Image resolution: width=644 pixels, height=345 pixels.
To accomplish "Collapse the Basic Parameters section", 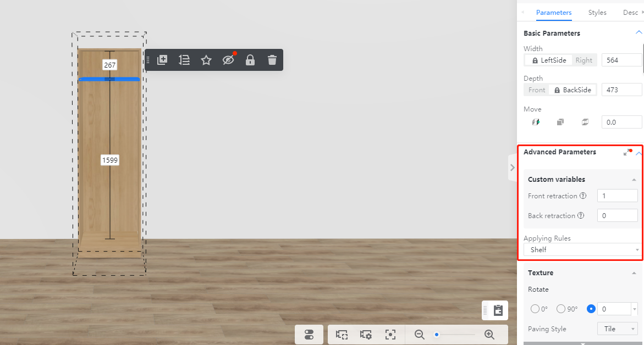I will (639, 32).
